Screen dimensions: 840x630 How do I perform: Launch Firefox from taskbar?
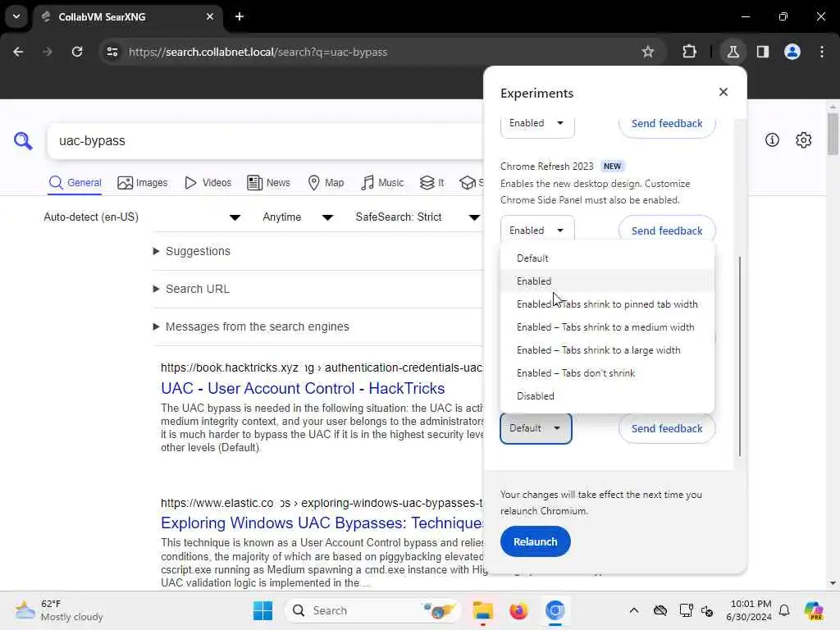[x=518, y=610]
